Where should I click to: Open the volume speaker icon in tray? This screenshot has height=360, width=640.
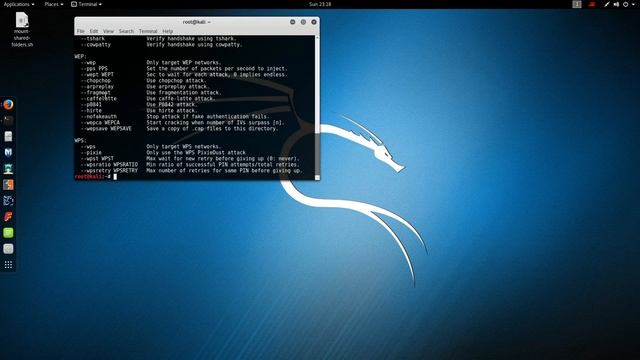(x=616, y=4)
